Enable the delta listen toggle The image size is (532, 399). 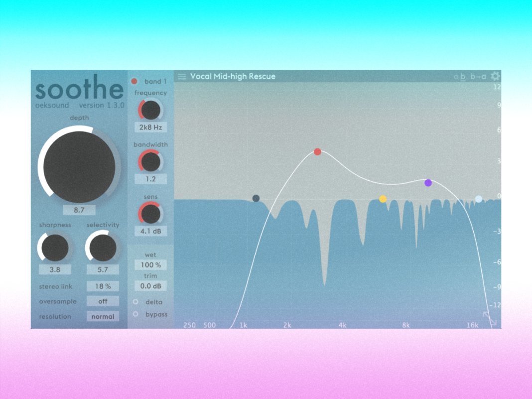135,301
